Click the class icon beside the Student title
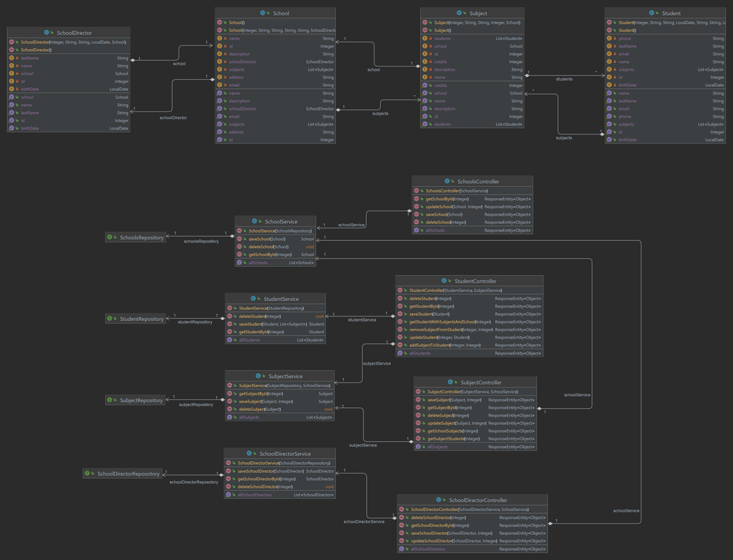The height and width of the screenshot is (560, 733). pyautogui.click(x=652, y=13)
